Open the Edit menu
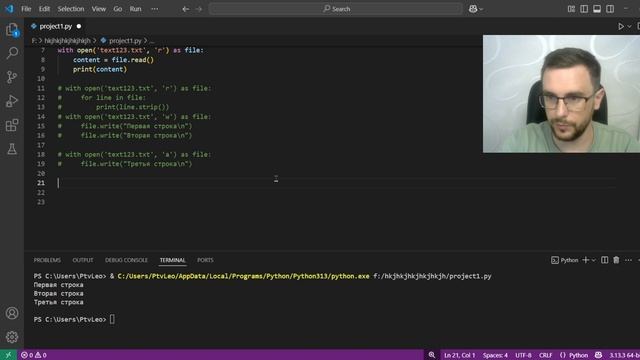640x360 pixels. coord(44,9)
